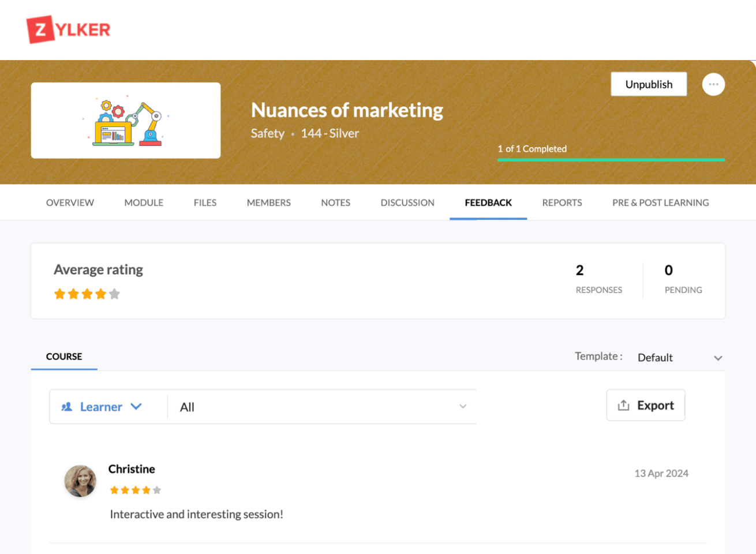The height and width of the screenshot is (554, 756).
Task: Open the Reports tab
Action: (x=562, y=203)
